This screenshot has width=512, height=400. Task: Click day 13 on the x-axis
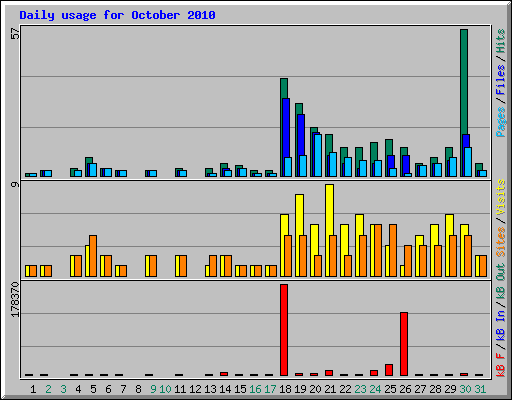210,389
